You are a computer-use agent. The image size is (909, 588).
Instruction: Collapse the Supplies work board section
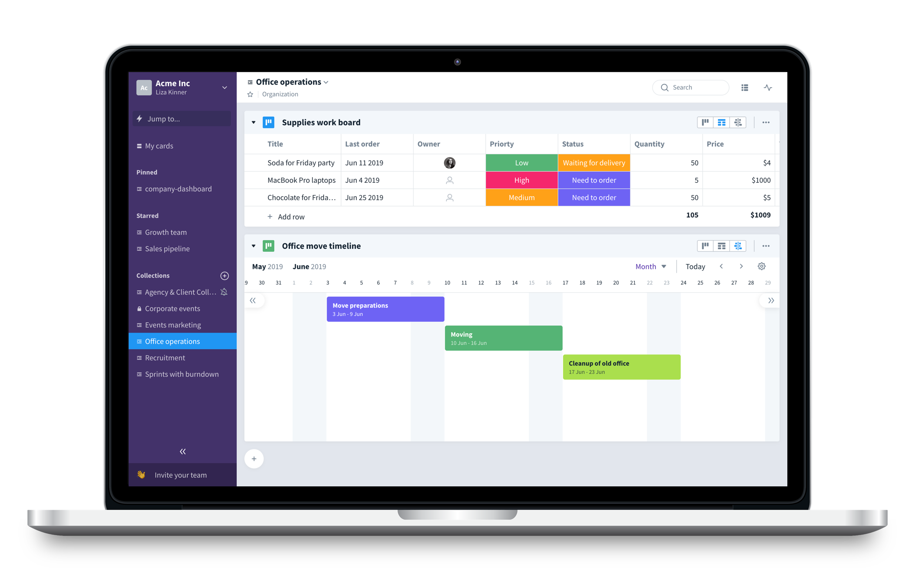[255, 122]
